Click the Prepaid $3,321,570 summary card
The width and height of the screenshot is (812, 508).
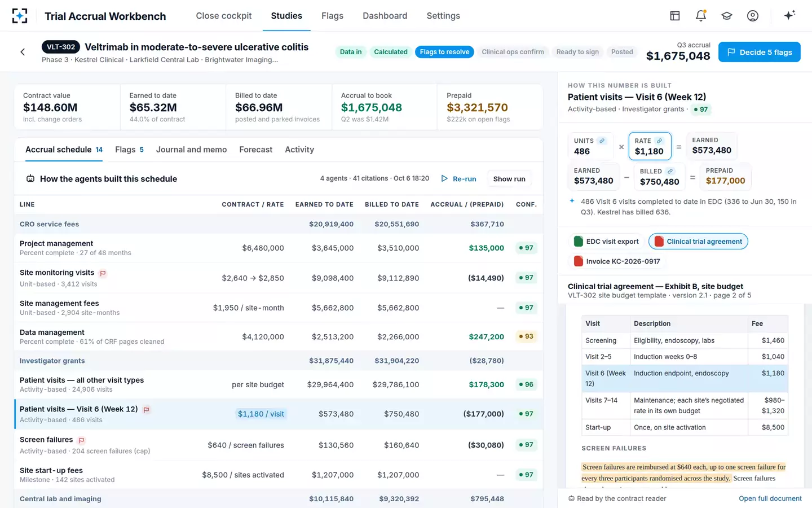[490, 107]
